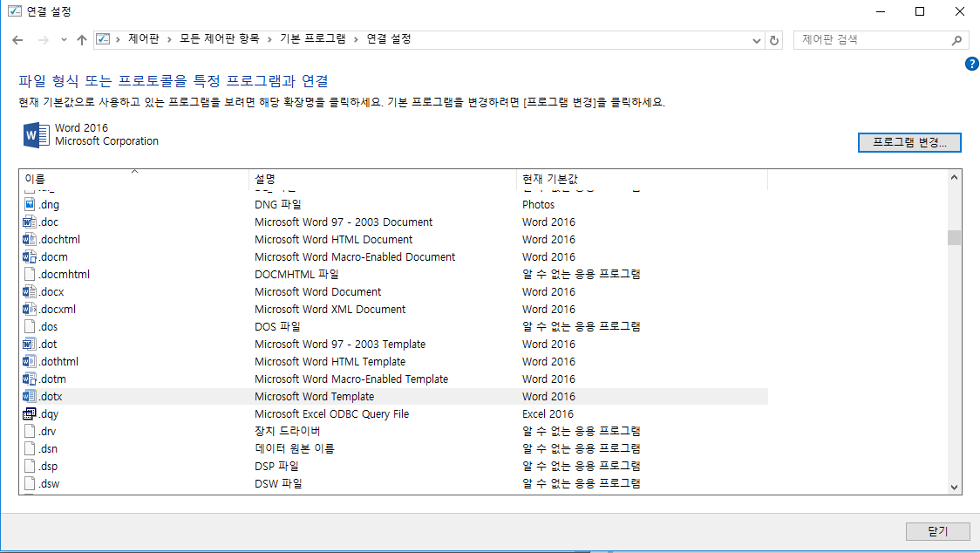Click the 닫기 button
Viewport: 980px width, 553px height.
click(937, 531)
